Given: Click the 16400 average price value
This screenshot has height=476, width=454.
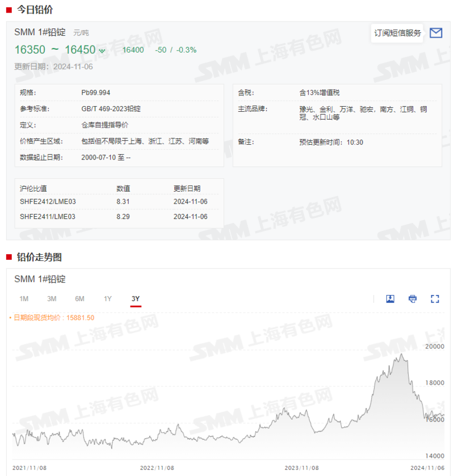Looking at the screenshot, I should pos(133,50).
